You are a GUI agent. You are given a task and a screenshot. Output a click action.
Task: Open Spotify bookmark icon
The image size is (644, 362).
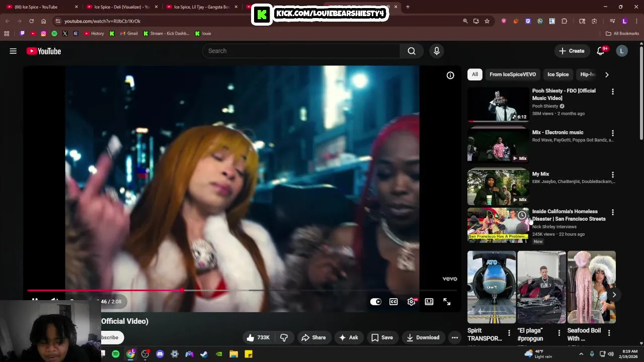tap(54, 34)
